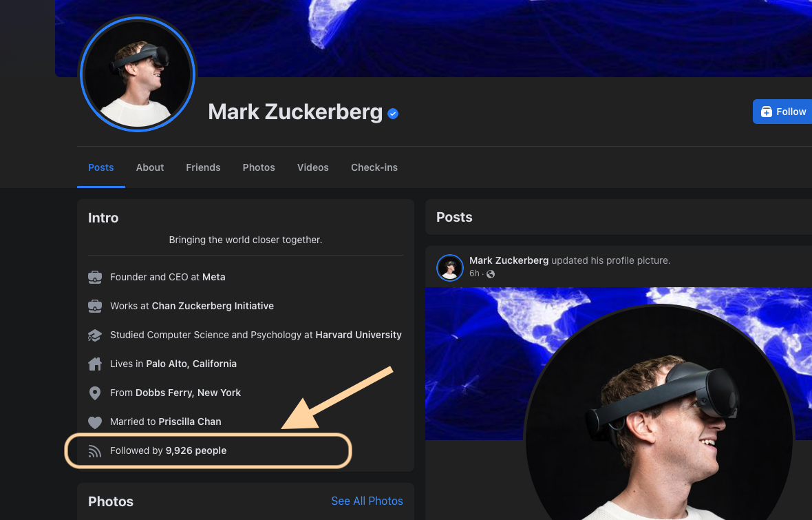The image size is (812, 520).
Task: Click the heart relationship icon
Action: pos(95,422)
